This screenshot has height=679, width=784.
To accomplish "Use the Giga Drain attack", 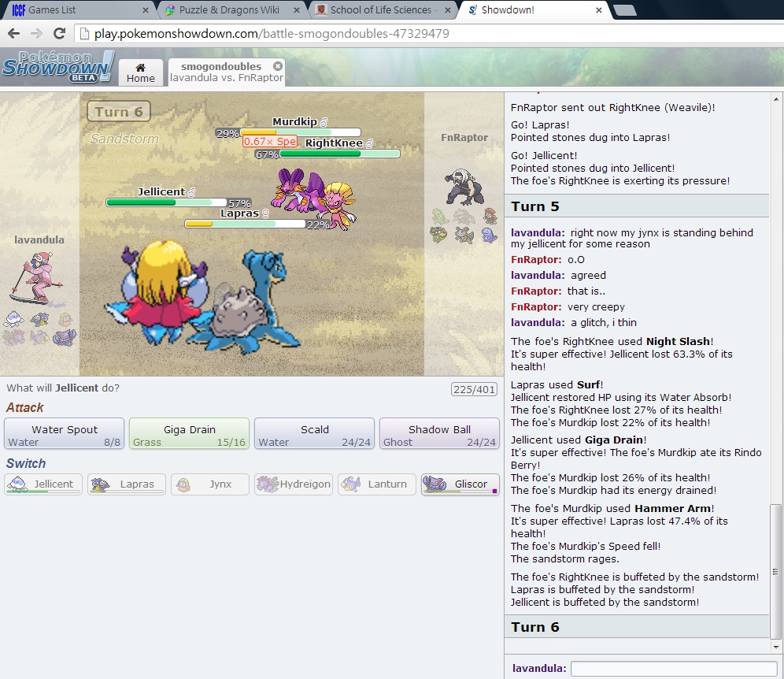I will (190, 434).
